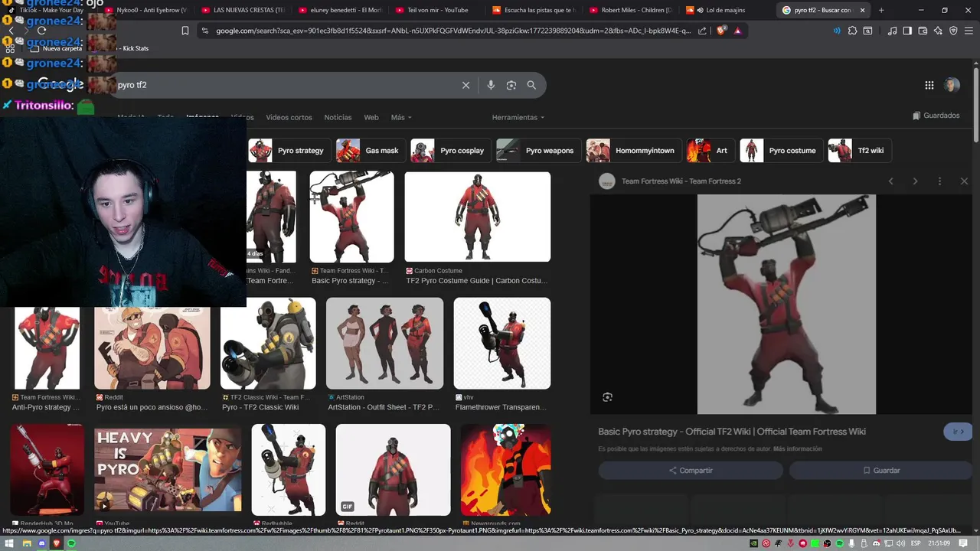Open the Google account avatar
This screenshot has height=551, width=980.
pos(952,85)
